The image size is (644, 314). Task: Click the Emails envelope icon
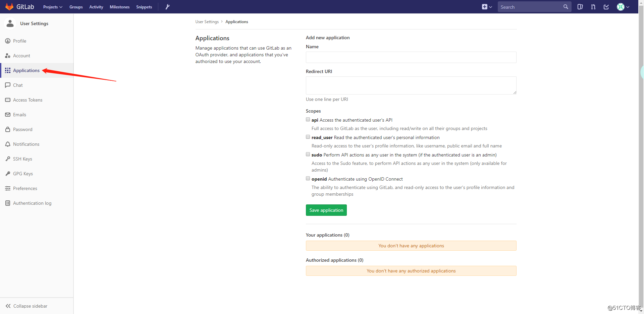coord(8,115)
